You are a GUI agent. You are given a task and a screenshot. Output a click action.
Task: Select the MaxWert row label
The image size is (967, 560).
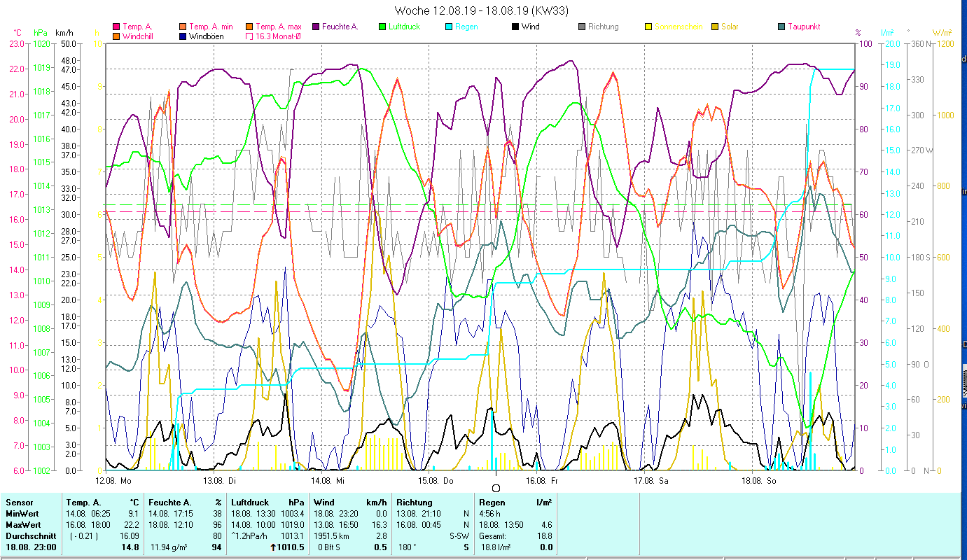click(x=24, y=524)
